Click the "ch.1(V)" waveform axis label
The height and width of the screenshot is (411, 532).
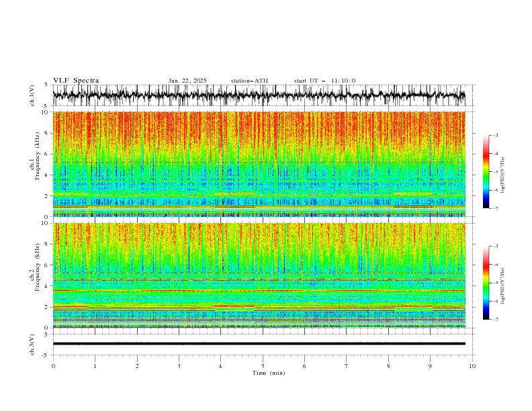[x=32, y=95]
